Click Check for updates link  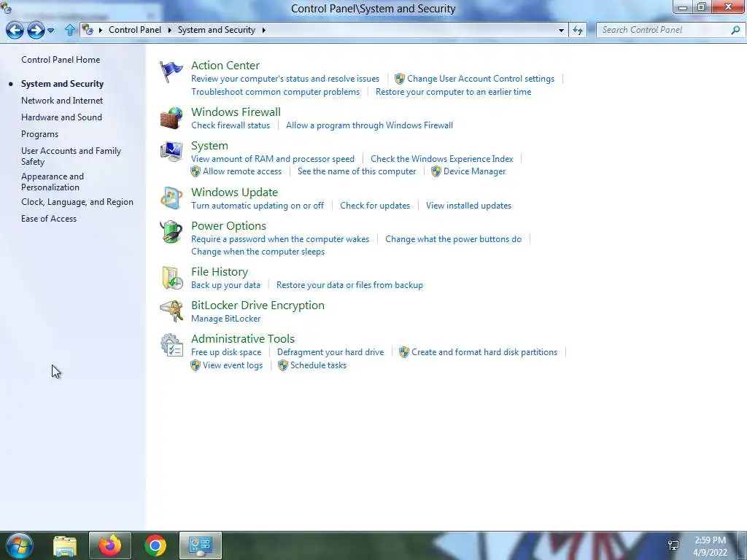click(x=375, y=206)
